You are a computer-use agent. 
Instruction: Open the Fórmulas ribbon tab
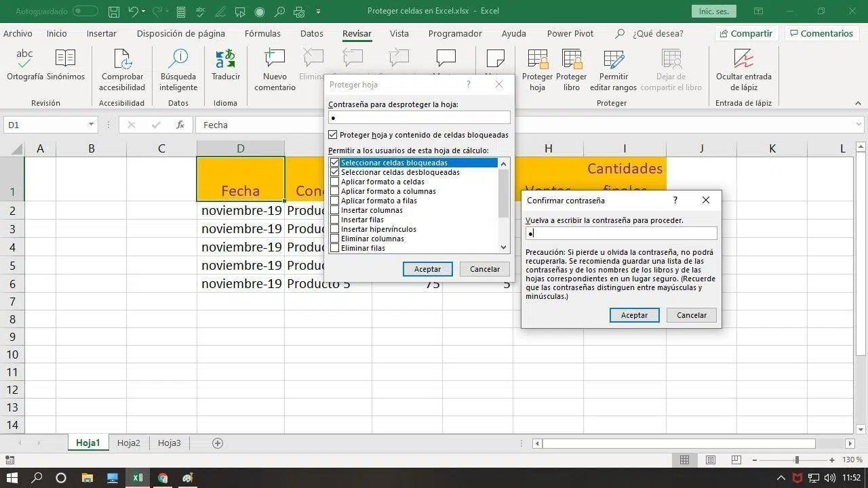[x=262, y=33]
